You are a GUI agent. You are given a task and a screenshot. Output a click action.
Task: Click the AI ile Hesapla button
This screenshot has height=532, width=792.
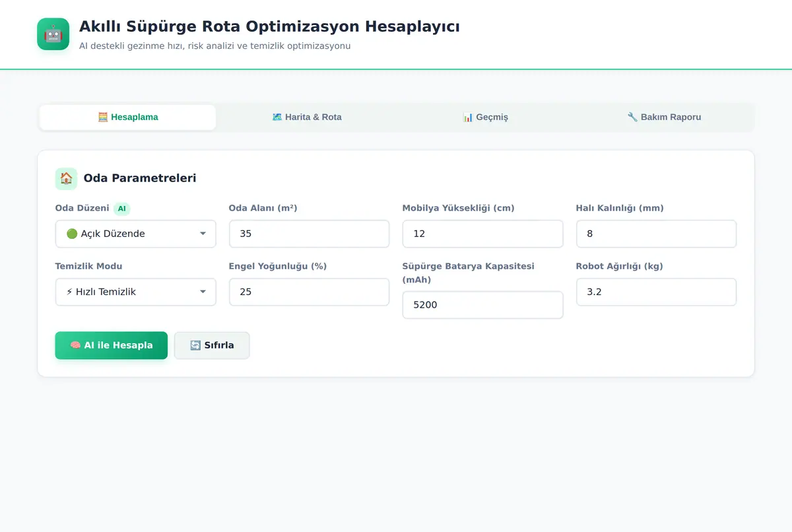pyautogui.click(x=111, y=345)
